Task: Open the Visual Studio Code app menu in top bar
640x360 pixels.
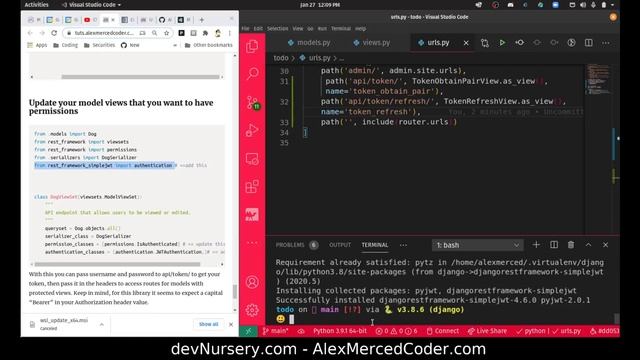Action: (91, 5)
